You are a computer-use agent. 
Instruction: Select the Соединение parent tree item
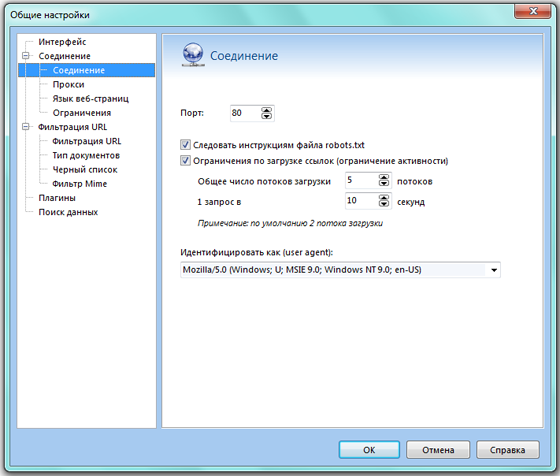pyautogui.click(x=64, y=56)
